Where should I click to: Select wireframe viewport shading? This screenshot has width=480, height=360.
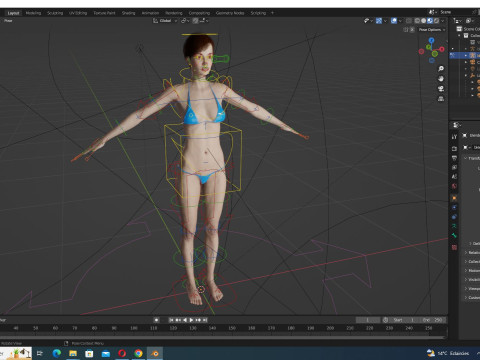pyautogui.click(x=417, y=21)
